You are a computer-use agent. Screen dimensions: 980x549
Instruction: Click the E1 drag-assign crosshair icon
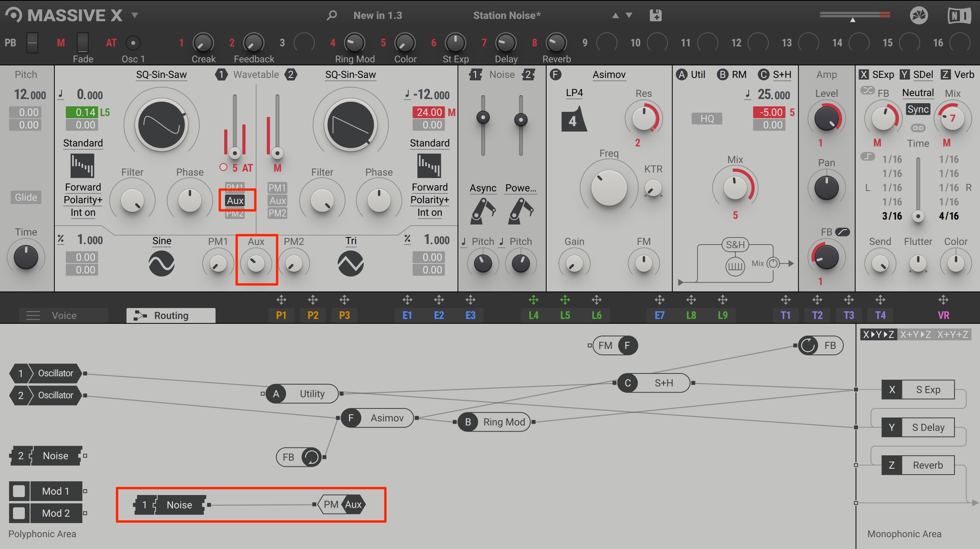click(x=407, y=300)
